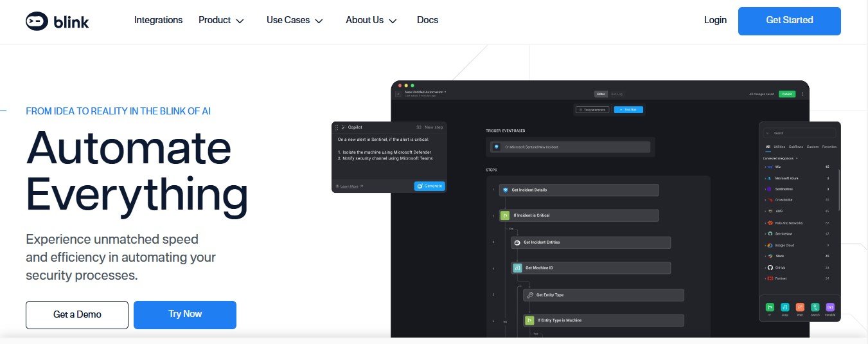Click the orange Wait utility icon
The image size is (868, 344).
coord(800,307)
